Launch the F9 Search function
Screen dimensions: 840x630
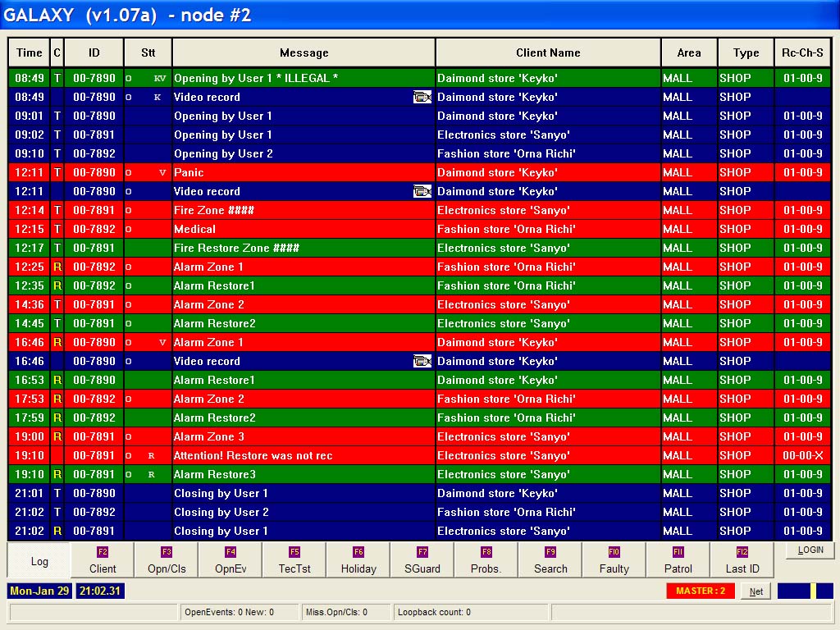pos(550,560)
